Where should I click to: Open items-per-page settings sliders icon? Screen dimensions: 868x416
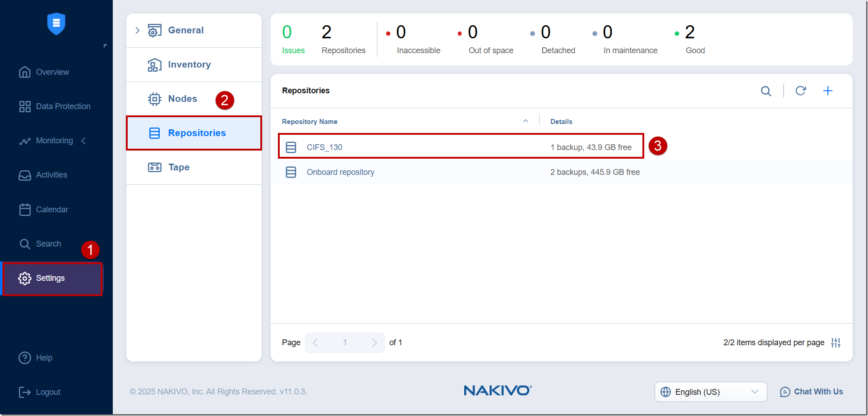836,343
